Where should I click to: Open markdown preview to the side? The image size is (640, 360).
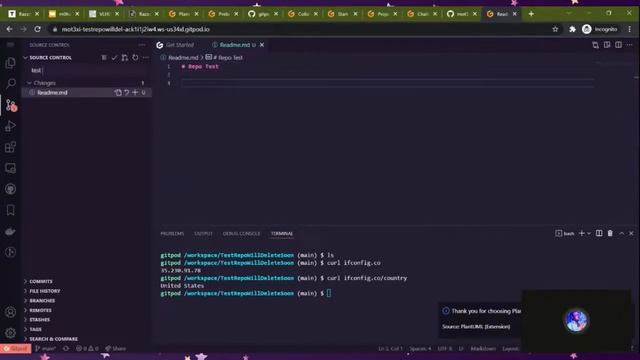[x=607, y=45]
